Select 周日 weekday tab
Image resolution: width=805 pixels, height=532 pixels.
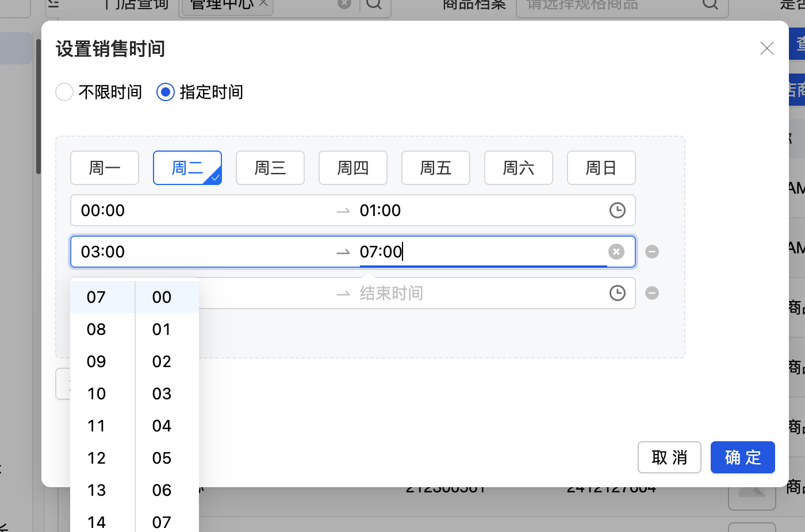pos(601,168)
